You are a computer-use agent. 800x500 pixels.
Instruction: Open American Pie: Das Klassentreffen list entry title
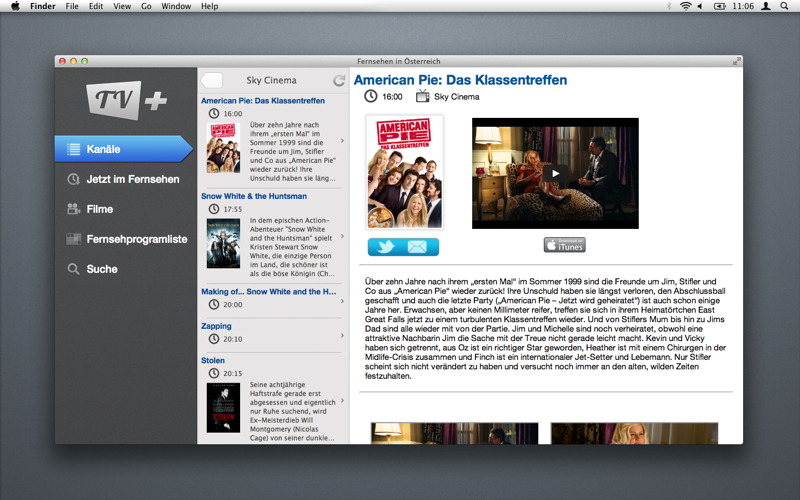[x=263, y=101]
